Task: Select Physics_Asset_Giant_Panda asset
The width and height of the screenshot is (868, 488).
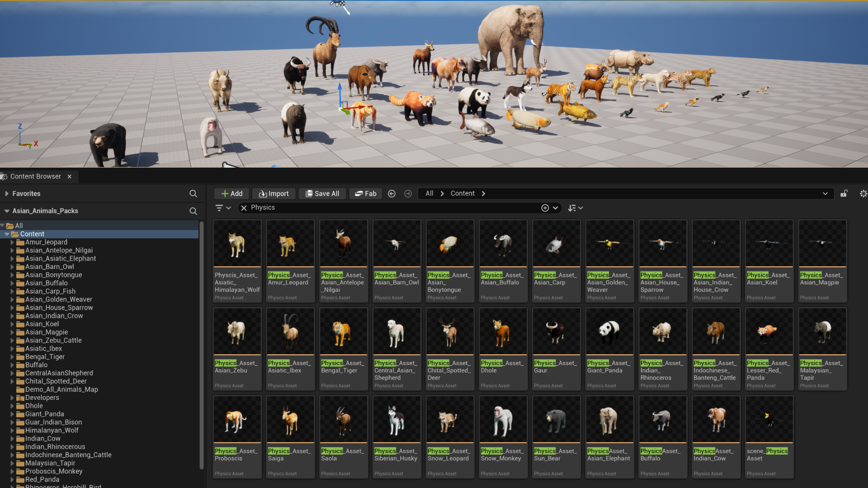Action: click(x=610, y=349)
